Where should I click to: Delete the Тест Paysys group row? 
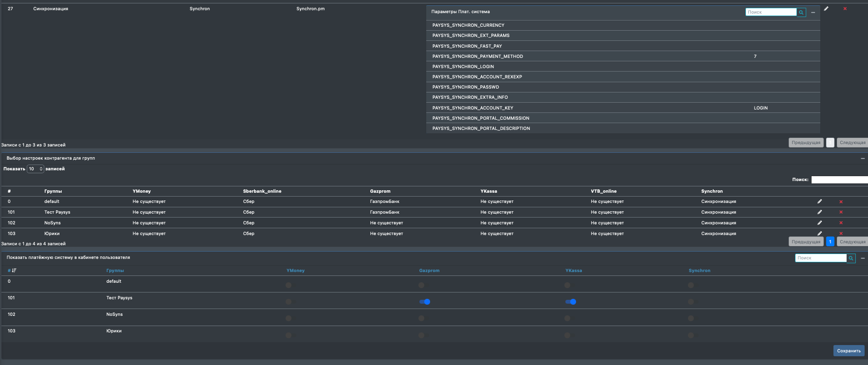click(x=841, y=212)
